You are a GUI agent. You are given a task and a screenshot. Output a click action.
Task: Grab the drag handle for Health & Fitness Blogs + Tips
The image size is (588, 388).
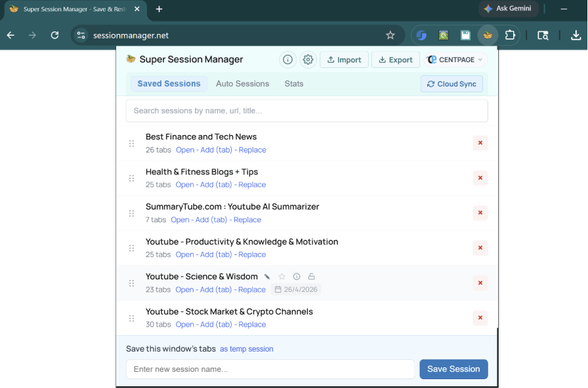(132, 178)
